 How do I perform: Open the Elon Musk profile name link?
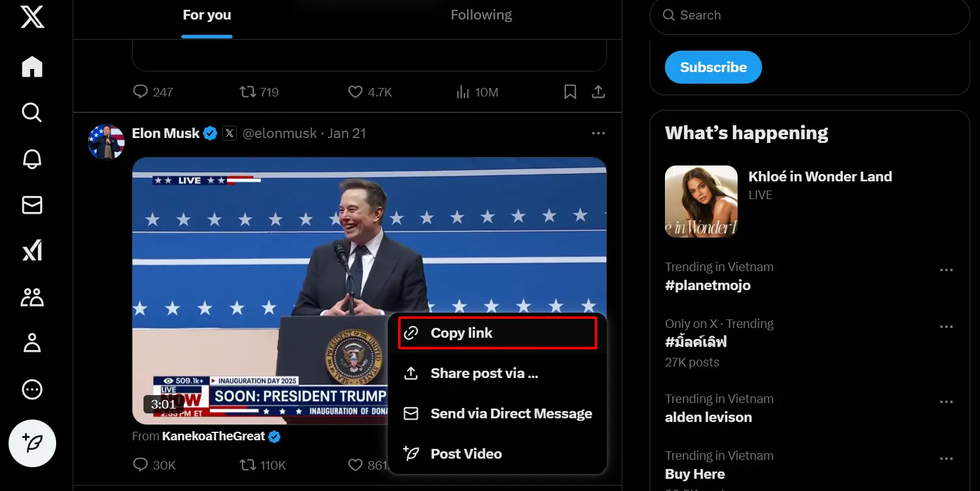[x=165, y=133]
